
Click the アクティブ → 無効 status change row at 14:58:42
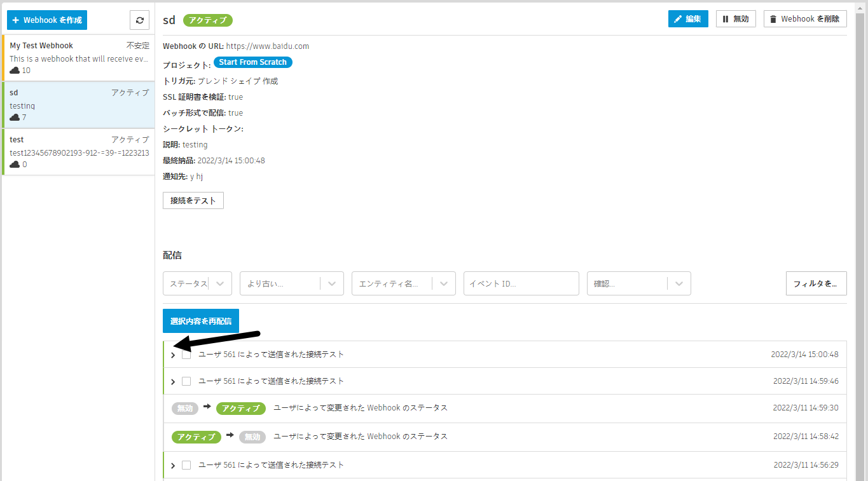505,437
